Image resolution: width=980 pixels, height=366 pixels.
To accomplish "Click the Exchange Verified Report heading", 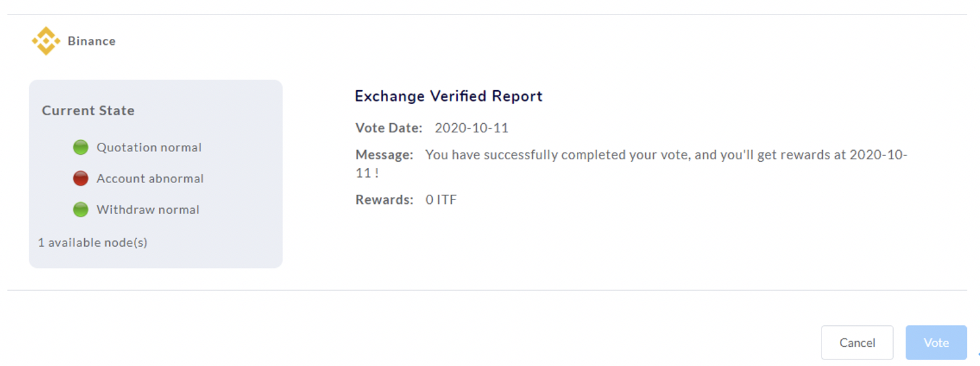I will point(449,96).
